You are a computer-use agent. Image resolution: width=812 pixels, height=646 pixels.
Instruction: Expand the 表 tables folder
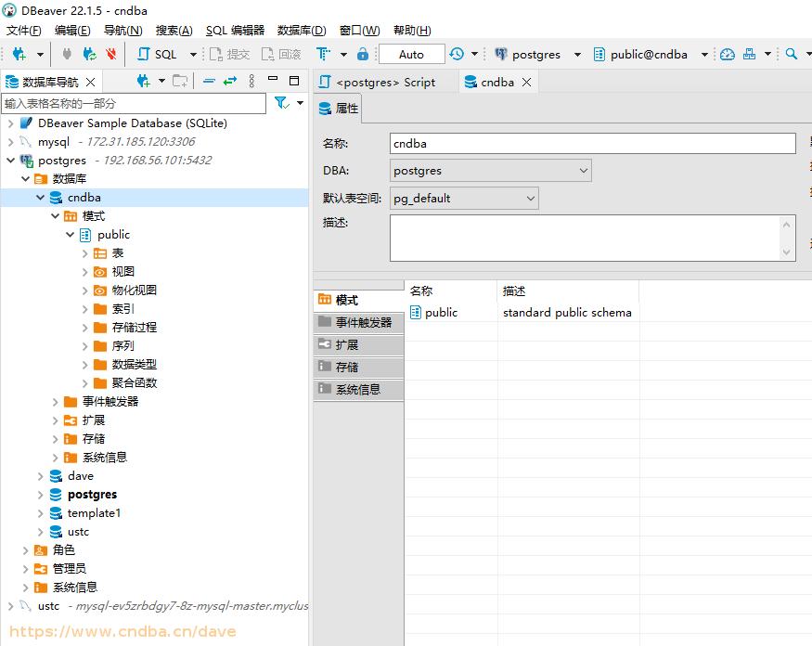(x=85, y=253)
